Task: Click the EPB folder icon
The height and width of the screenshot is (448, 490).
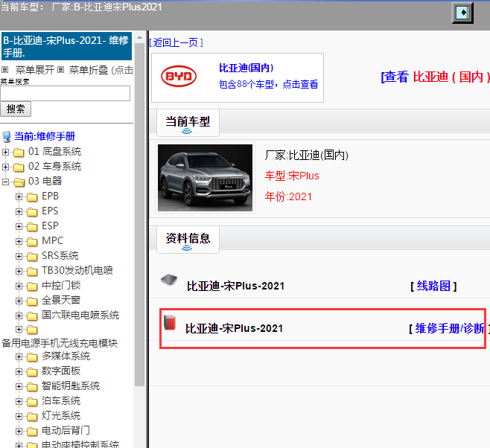Action: (32, 197)
